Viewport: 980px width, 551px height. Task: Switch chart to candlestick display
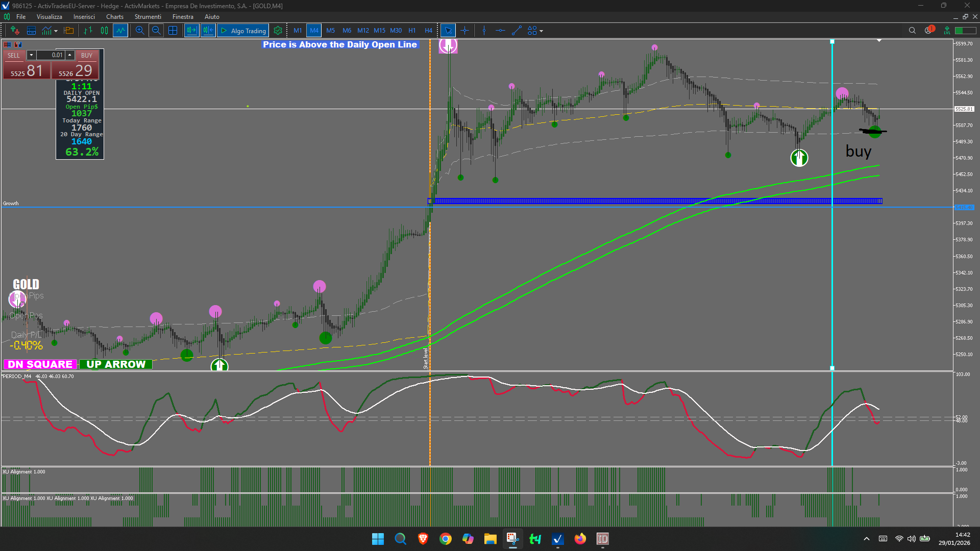click(104, 31)
